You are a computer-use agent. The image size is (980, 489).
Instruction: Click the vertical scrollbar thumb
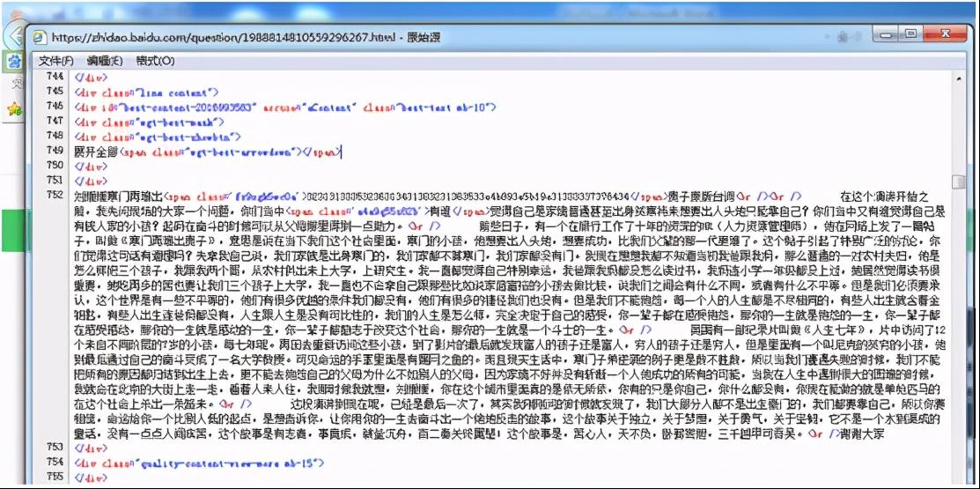[x=958, y=182]
